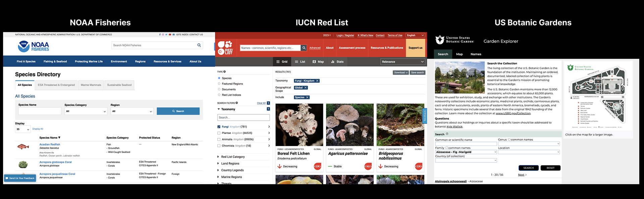Click the NOAA search magnifier icon
The width and height of the screenshot is (644, 199).
click(x=199, y=45)
